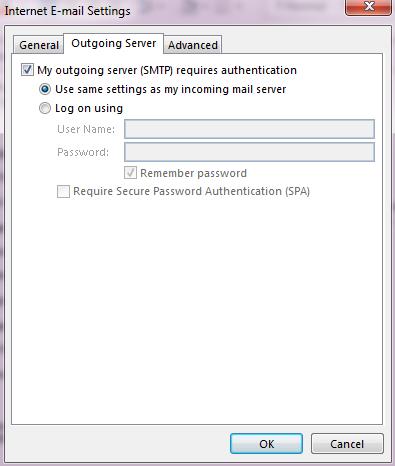This screenshot has width=395, height=466.
Task: Focus the Password text field
Action: pyautogui.click(x=249, y=152)
